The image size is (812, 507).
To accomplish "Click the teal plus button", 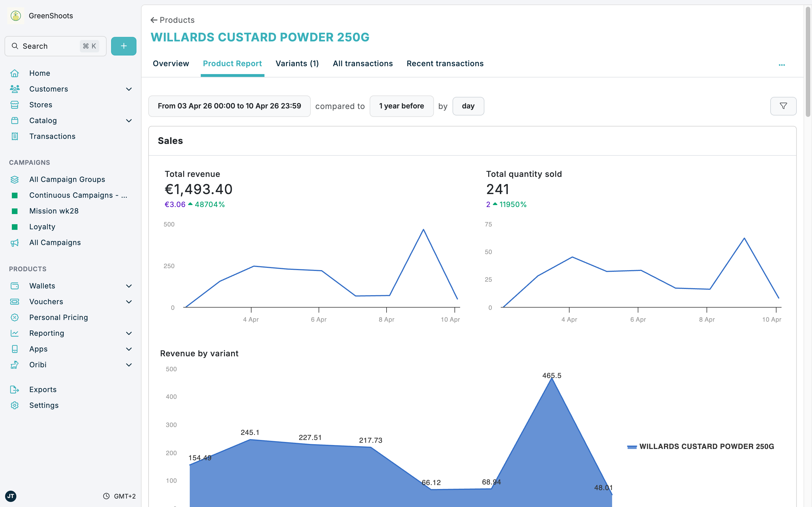I will tap(123, 46).
